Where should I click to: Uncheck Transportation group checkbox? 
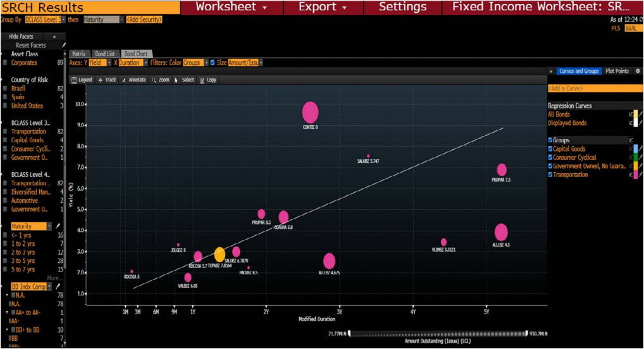pos(550,174)
